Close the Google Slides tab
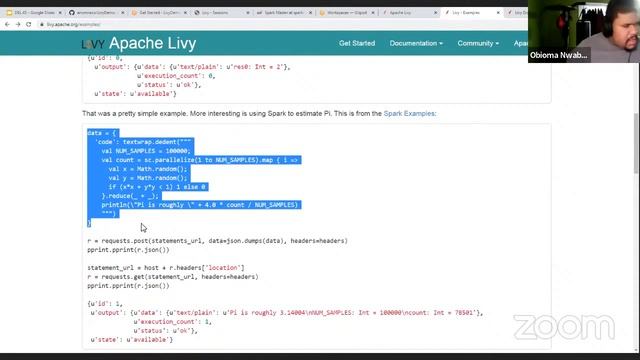Screen dimensions: 640x360 [60, 13]
